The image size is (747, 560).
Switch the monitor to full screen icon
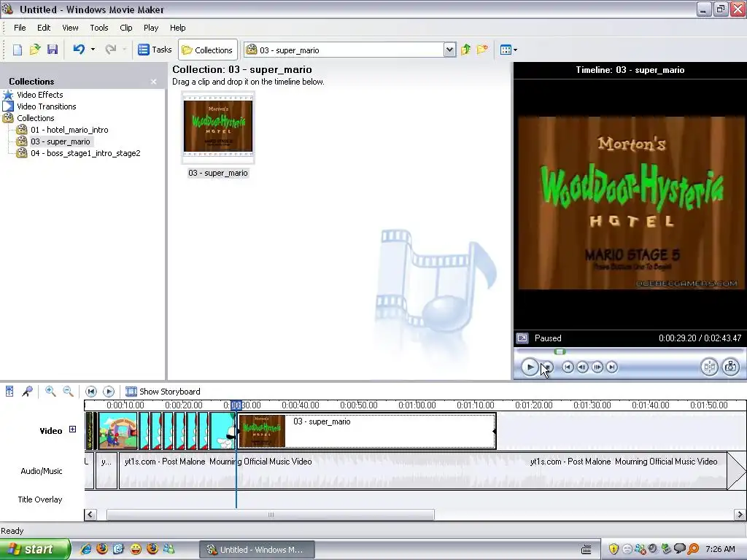click(522, 338)
